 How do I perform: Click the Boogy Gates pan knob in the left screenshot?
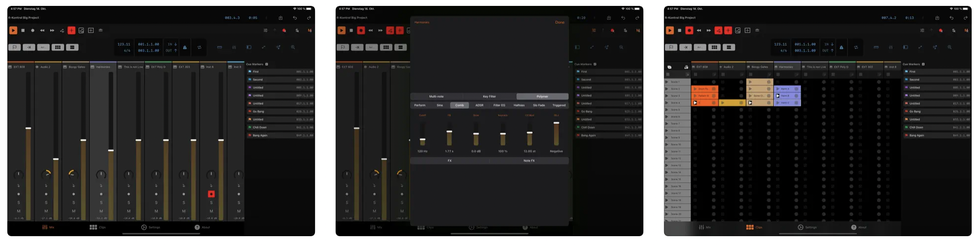tap(73, 174)
